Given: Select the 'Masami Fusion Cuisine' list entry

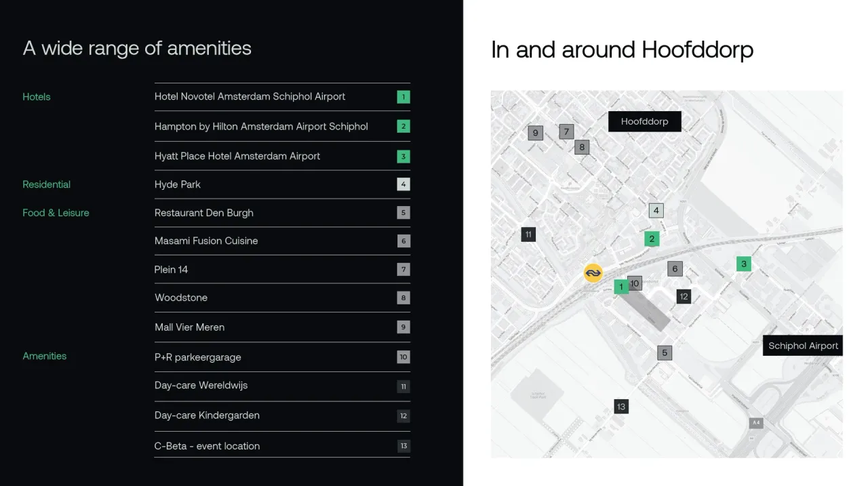Looking at the screenshot, I should coord(206,241).
